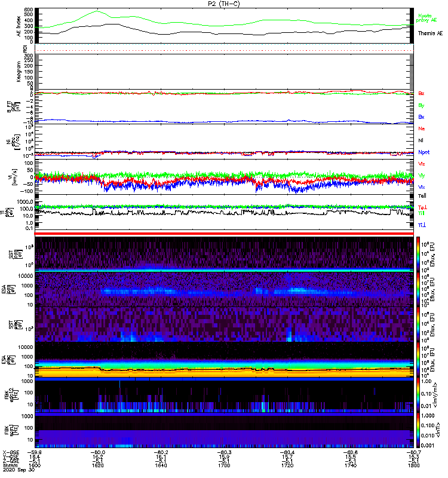Click the 1600 time tick label
The width and height of the screenshot is (448, 478).
[35, 465]
